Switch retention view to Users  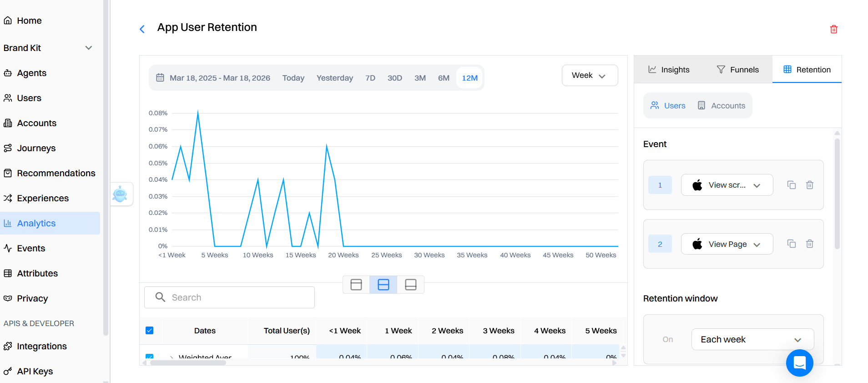click(668, 106)
